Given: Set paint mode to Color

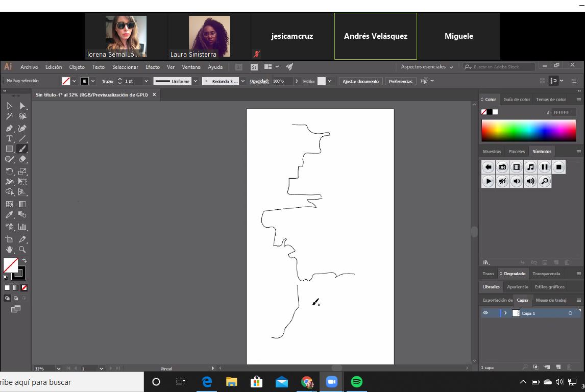Looking at the screenshot, I should 7,287.
